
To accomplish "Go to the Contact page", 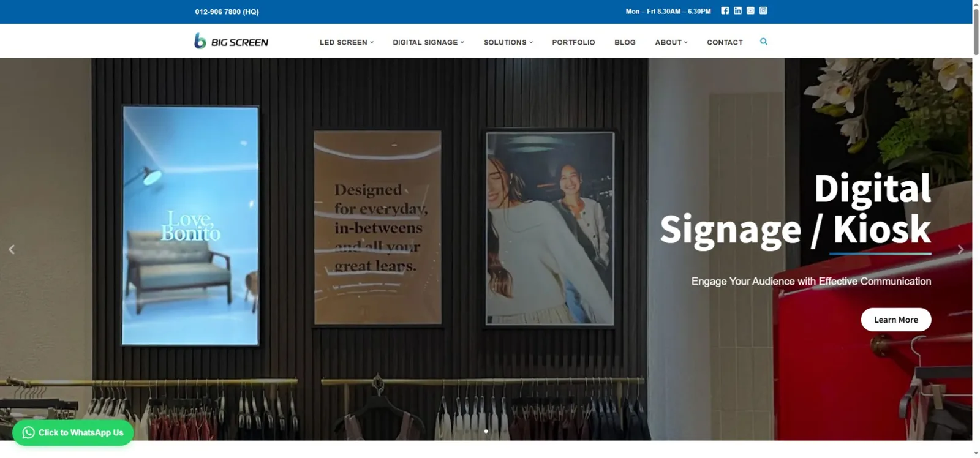I will point(725,42).
